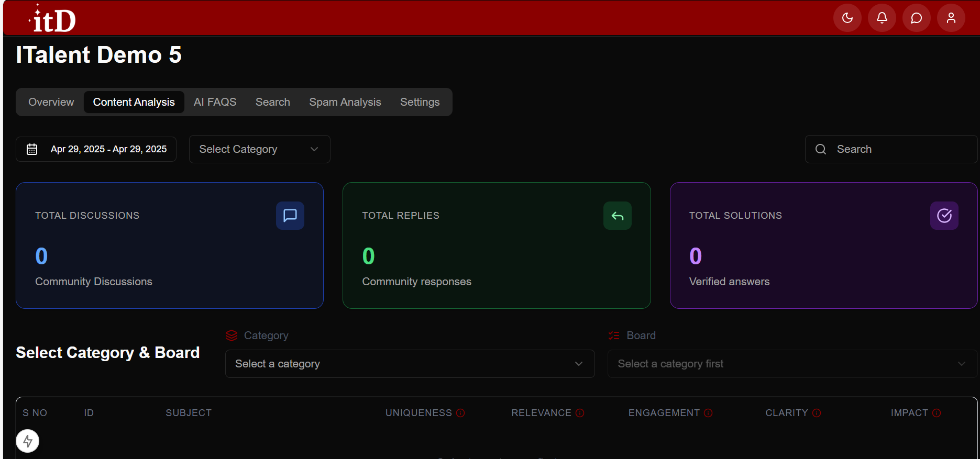
Task: Open the date range picker
Action: click(x=96, y=149)
